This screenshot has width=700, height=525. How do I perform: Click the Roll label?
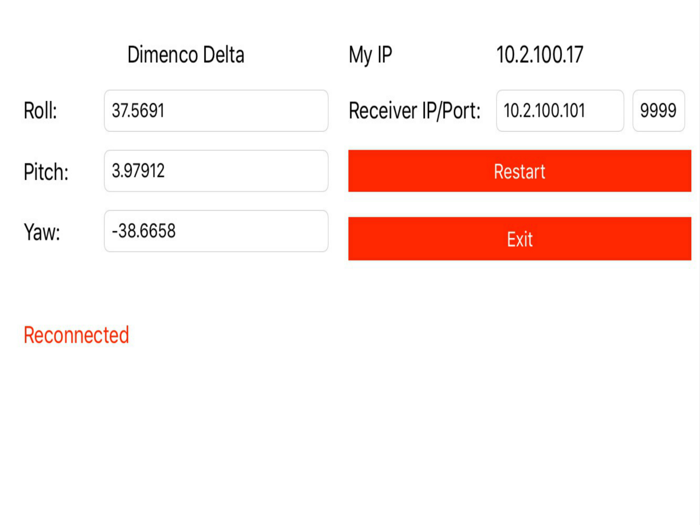40,111
